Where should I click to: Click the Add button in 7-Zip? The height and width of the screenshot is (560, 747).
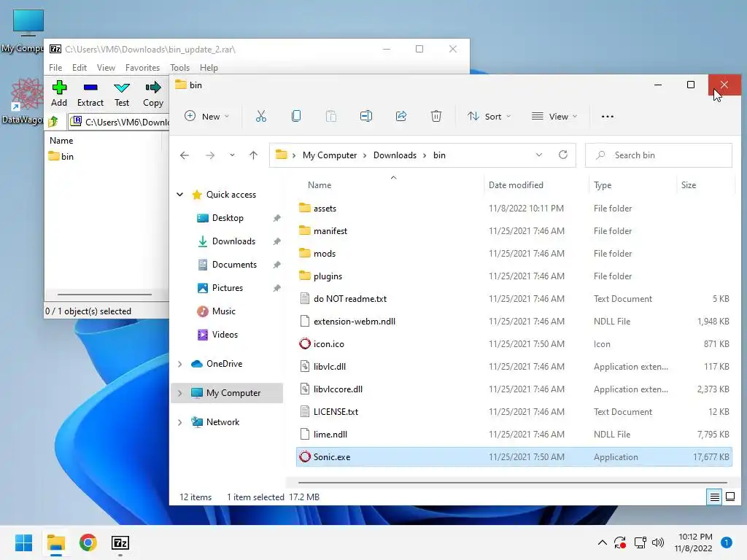coord(59,93)
